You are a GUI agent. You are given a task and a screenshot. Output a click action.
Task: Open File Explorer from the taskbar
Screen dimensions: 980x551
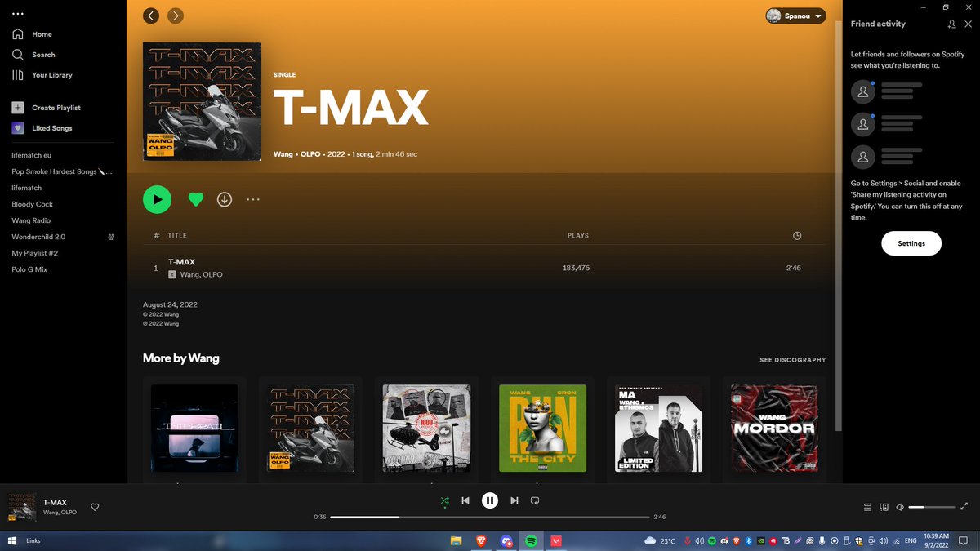[457, 540]
